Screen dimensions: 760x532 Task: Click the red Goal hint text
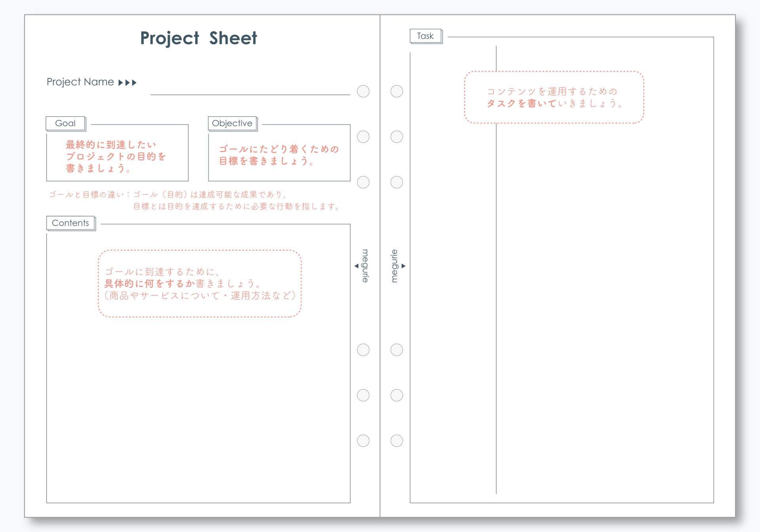(x=115, y=156)
